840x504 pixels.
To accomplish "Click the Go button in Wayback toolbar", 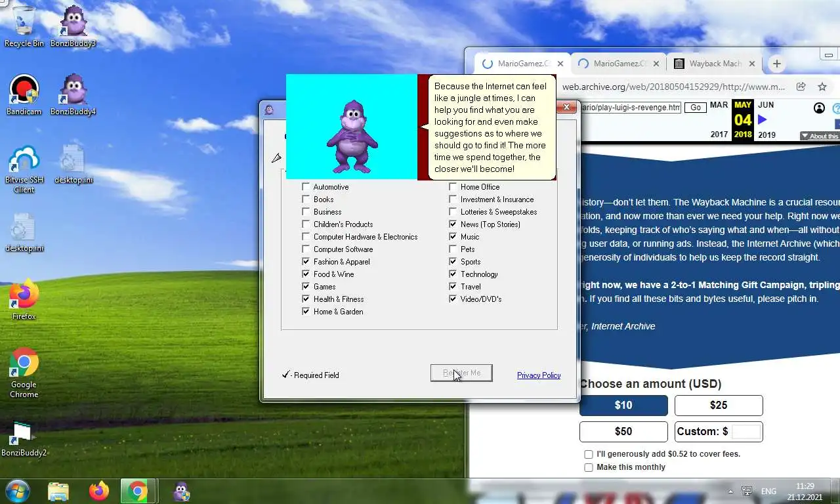I will pos(696,108).
